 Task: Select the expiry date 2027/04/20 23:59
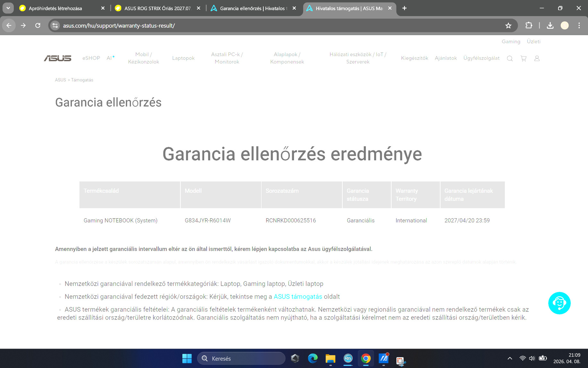pos(467,220)
